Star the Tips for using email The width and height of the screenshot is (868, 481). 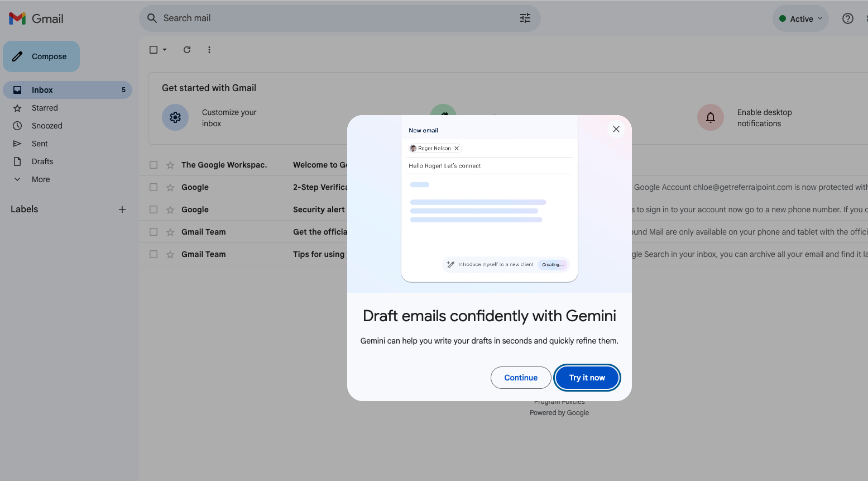(170, 254)
